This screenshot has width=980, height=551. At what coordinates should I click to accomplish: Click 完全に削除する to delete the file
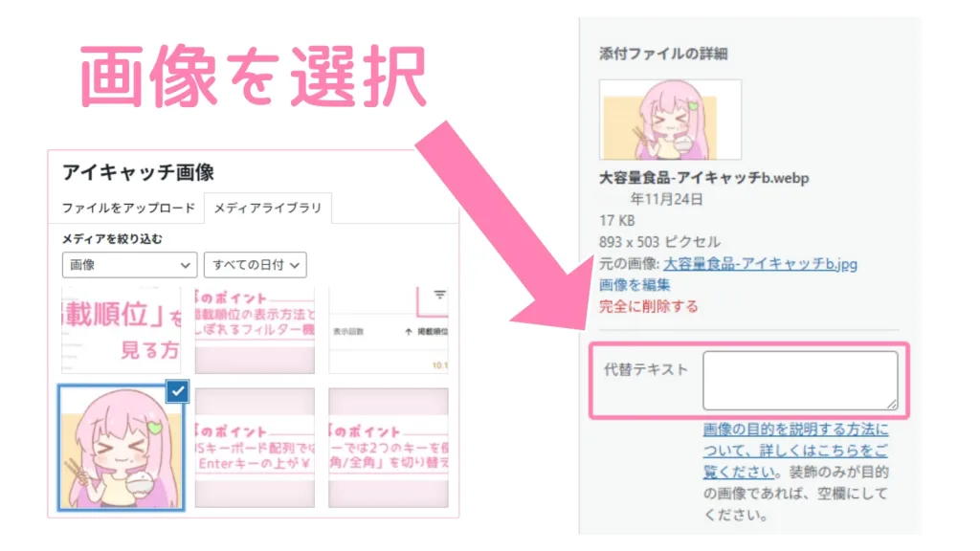coord(648,306)
